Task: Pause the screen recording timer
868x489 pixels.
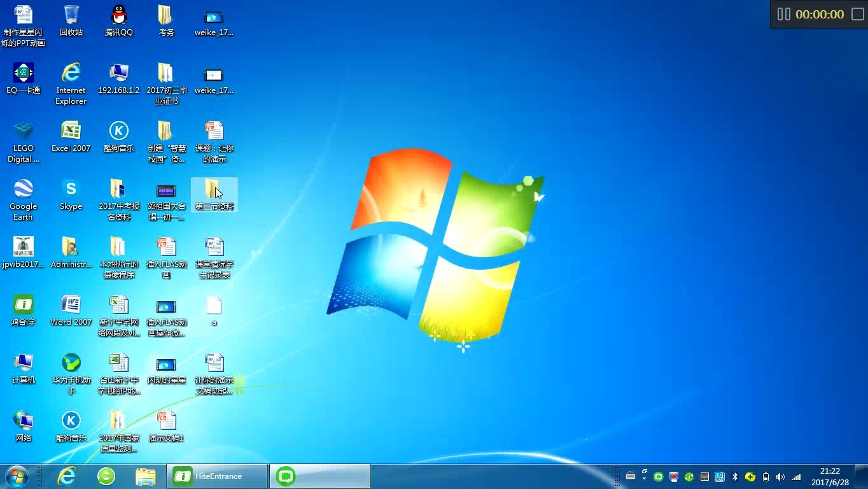Action: tap(783, 14)
